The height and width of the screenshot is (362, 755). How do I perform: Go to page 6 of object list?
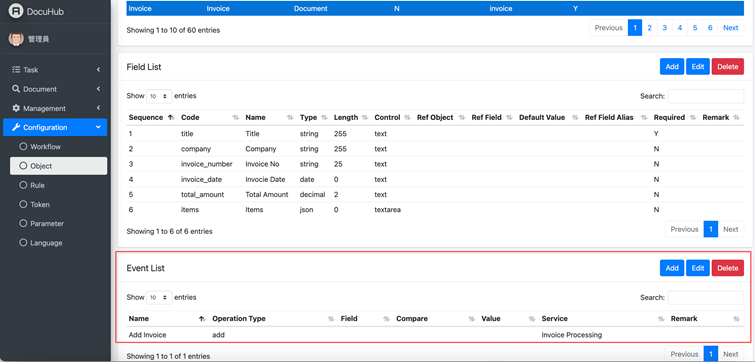[710, 28]
